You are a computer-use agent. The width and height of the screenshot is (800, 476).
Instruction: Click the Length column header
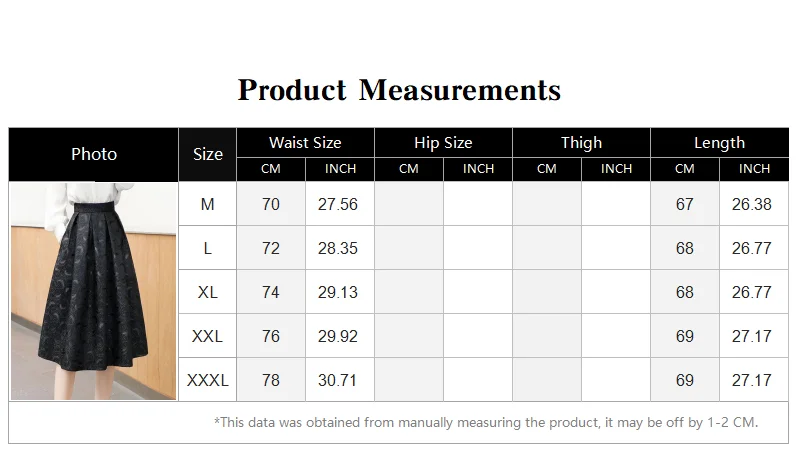tap(719, 143)
